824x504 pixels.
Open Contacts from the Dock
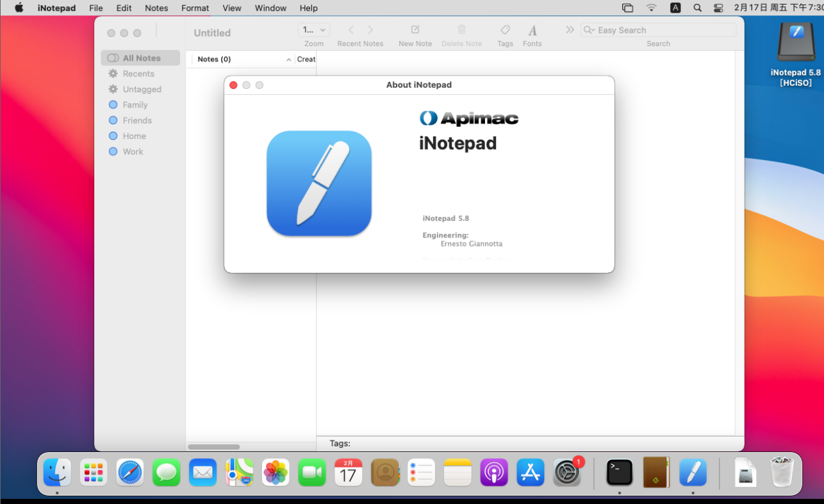click(x=385, y=473)
